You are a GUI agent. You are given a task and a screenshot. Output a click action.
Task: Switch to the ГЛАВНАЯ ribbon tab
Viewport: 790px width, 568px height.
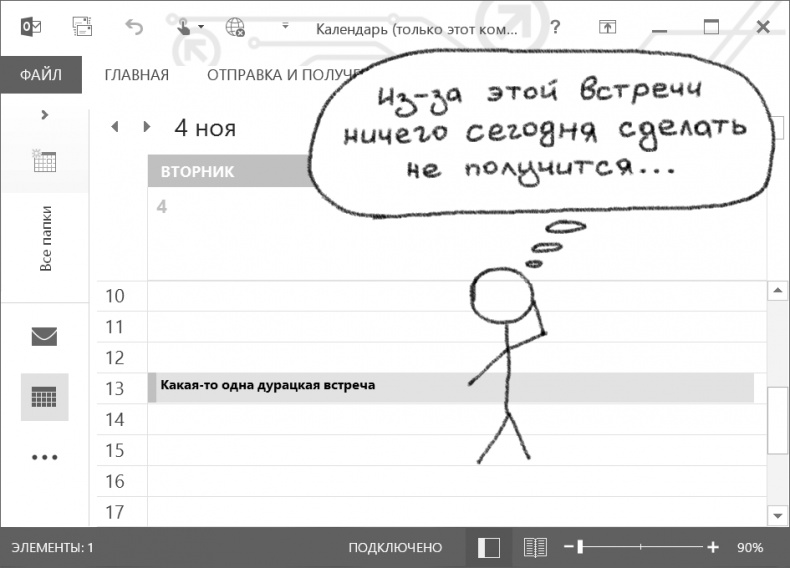pyautogui.click(x=136, y=75)
